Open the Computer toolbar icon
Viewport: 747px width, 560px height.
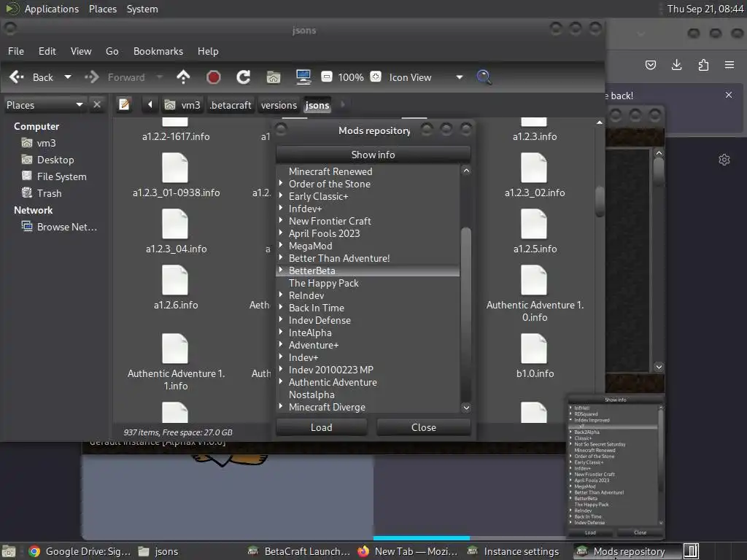[x=303, y=77]
